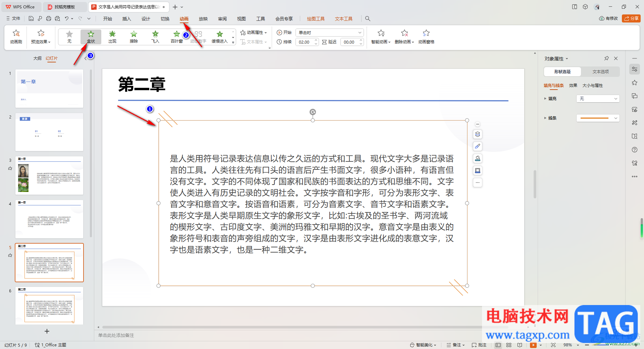
Task: Click the print icon in quick toolbar
Action: 49,19
